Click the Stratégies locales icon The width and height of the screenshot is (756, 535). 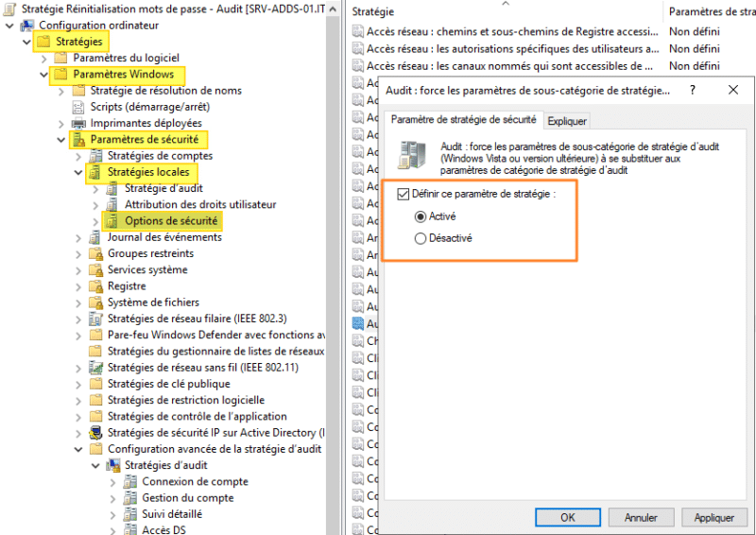95,172
